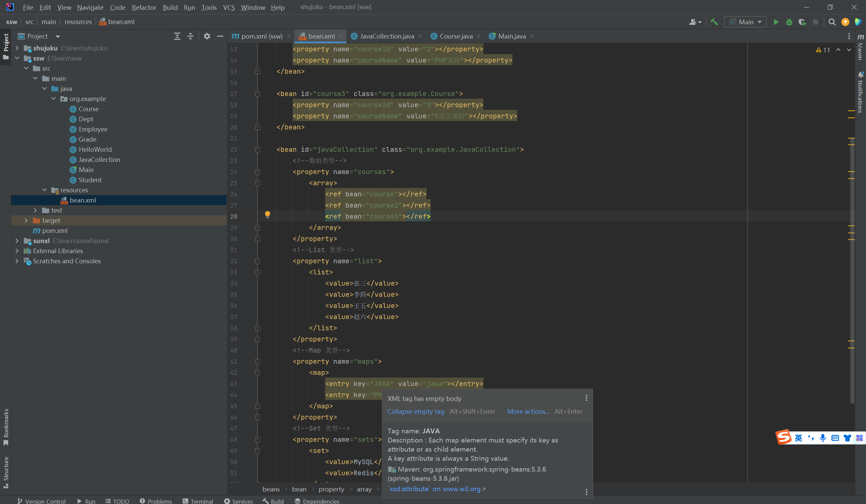866x504 pixels.
Task: Click Collapse empty tag link
Action: (x=415, y=411)
